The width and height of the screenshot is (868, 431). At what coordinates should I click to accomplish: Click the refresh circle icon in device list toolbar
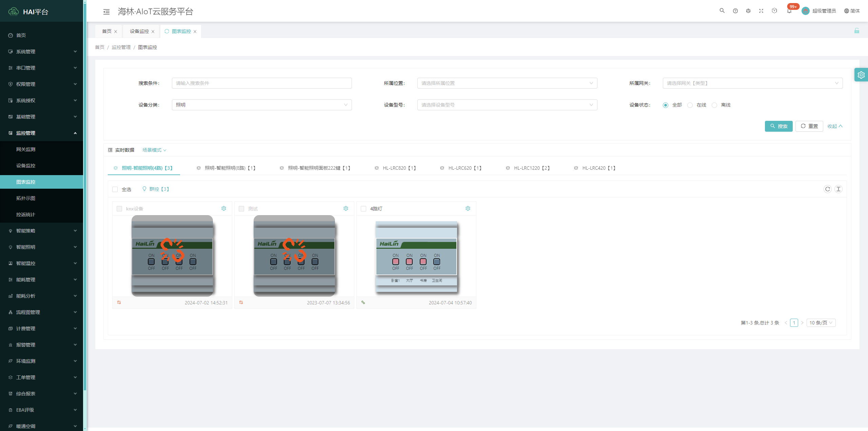(828, 189)
